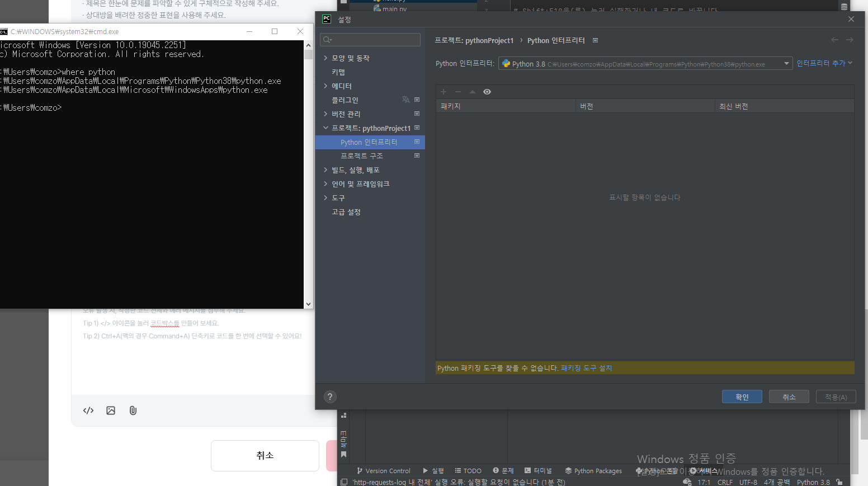868x486 pixels.
Task: Close the settings dialog
Action: tap(851, 19)
